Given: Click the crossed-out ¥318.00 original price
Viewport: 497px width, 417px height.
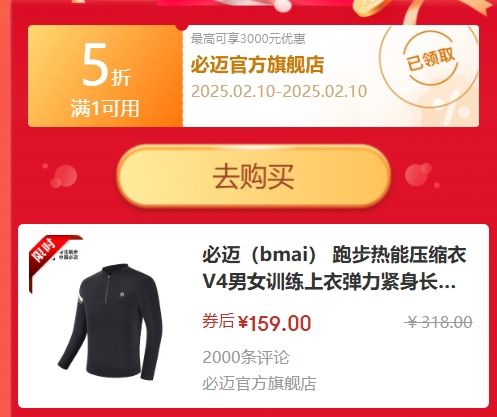Looking at the screenshot, I should [440, 322].
